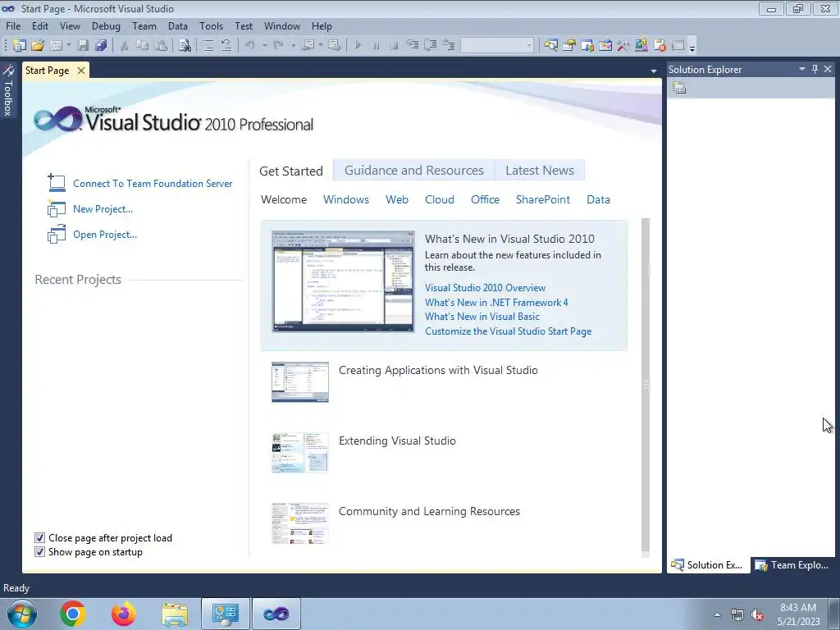Click the Step Out toolbar icon
Image resolution: width=840 pixels, height=630 pixels.
(449, 46)
